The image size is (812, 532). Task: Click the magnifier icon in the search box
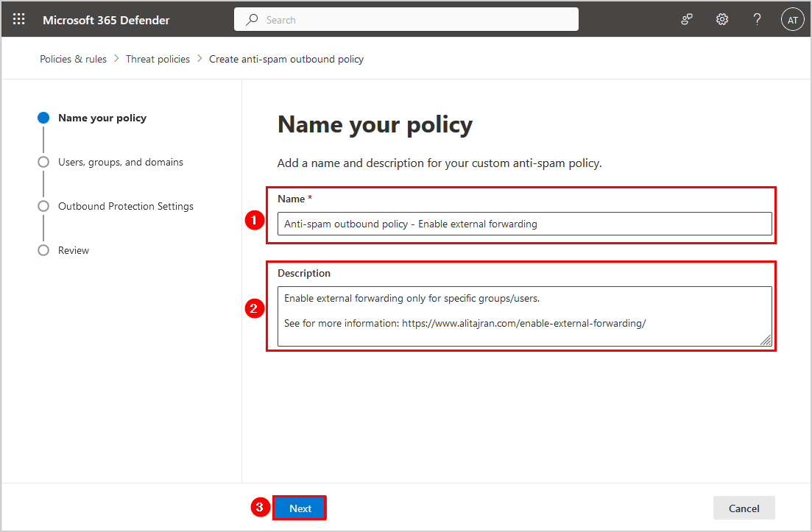[253, 20]
